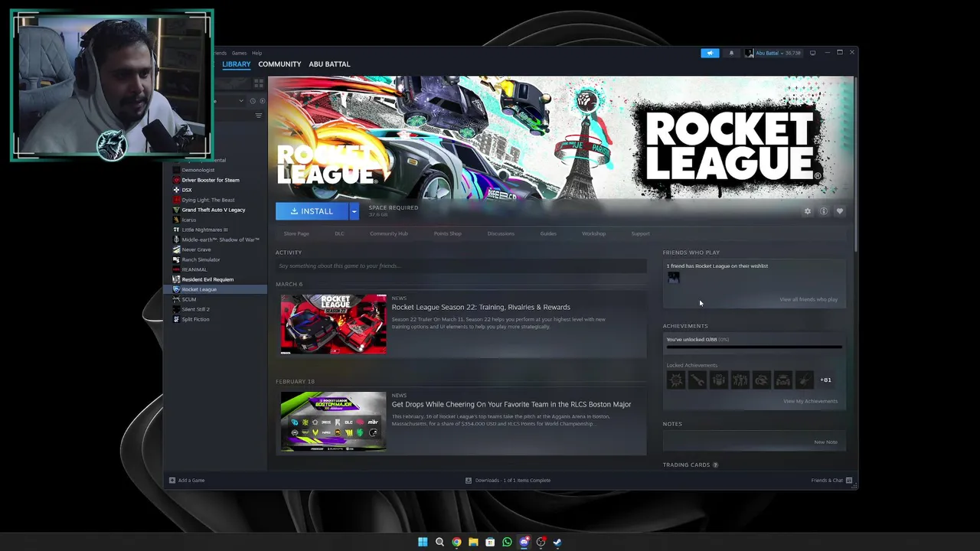Select REANIMAL in library list
Image resolution: width=980 pixels, height=551 pixels.
(194, 269)
